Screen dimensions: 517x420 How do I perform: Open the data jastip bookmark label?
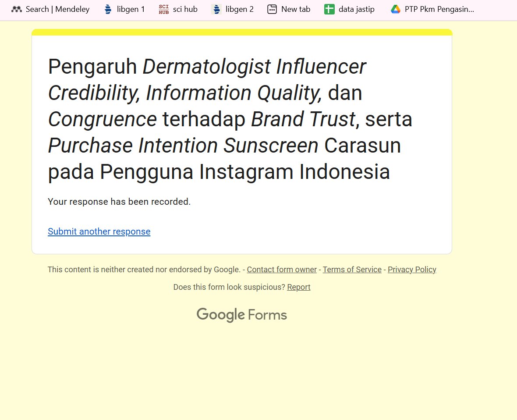[x=357, y=9]
